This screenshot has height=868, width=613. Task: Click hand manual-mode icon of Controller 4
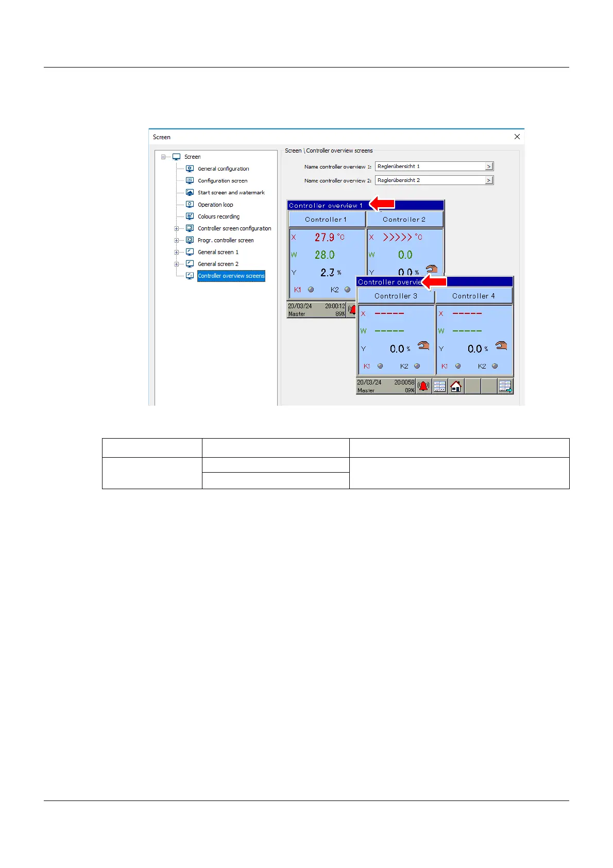point(501,345)
